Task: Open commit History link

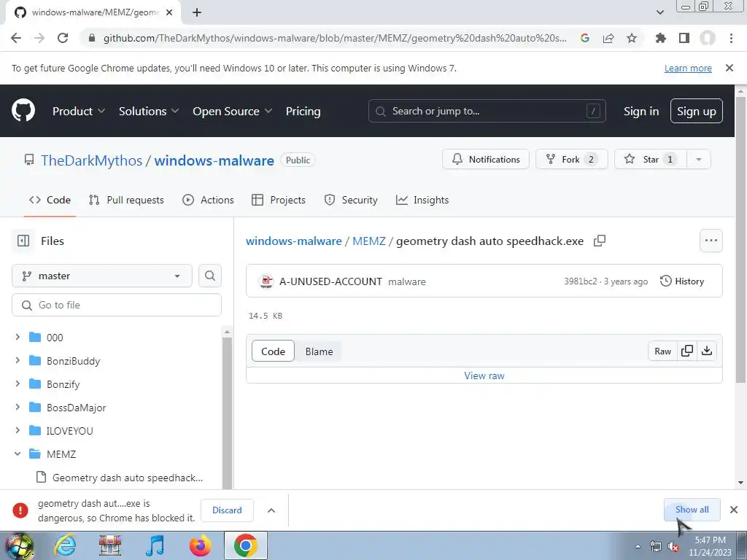Action: pos(682,281)
